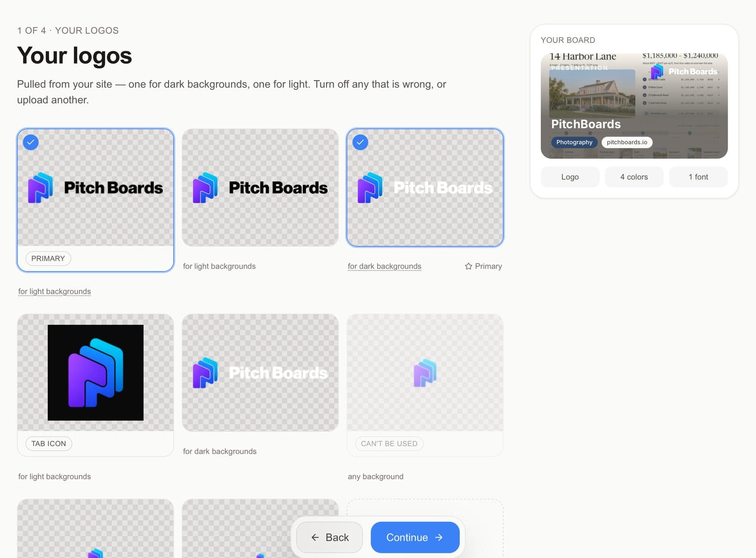The width and height of the screenshot is (756, 558).
Task: Open the 1 font tab
Action: point(698,177)
